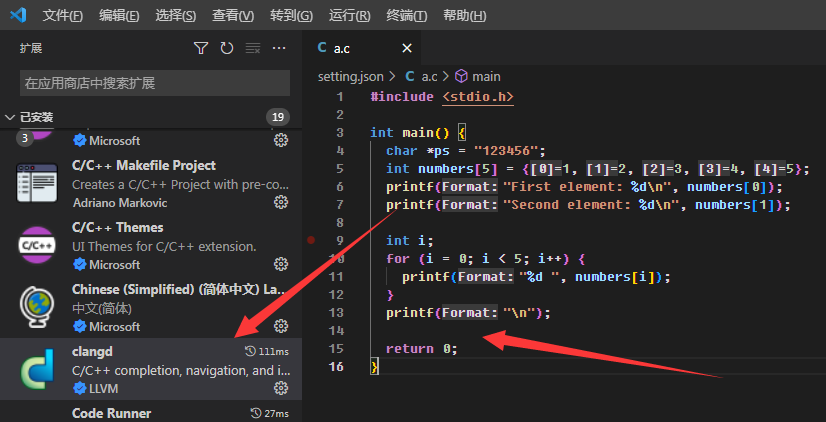
Task: Click the C/C++ Makefile Project gear icon
Action: coord(281,202)
